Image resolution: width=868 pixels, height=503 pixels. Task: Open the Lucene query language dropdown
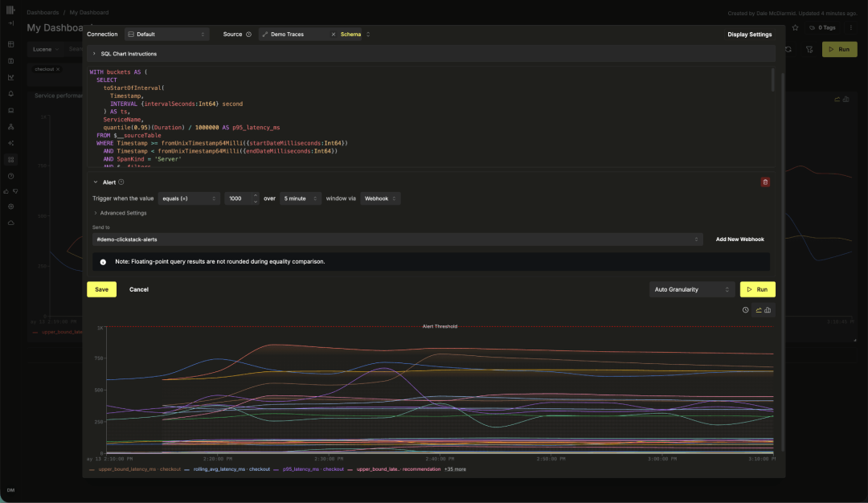point(45,49)
